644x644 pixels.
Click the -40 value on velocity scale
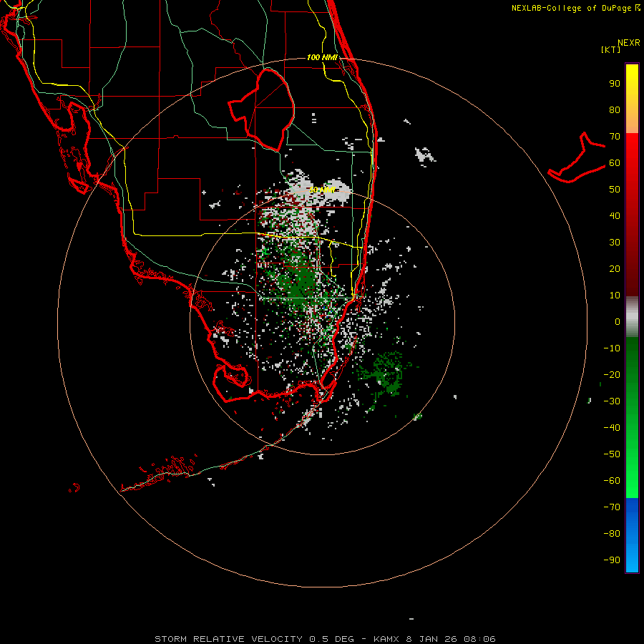(612, 428)
